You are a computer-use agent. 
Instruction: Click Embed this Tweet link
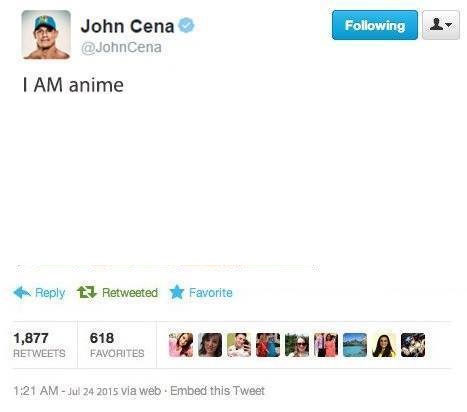click(x=217, y=391)
